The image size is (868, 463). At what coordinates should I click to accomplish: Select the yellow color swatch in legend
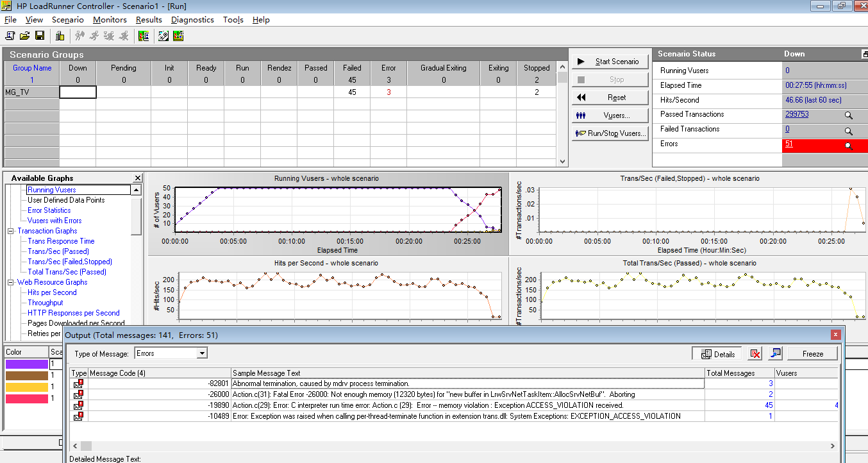(26, 387)
